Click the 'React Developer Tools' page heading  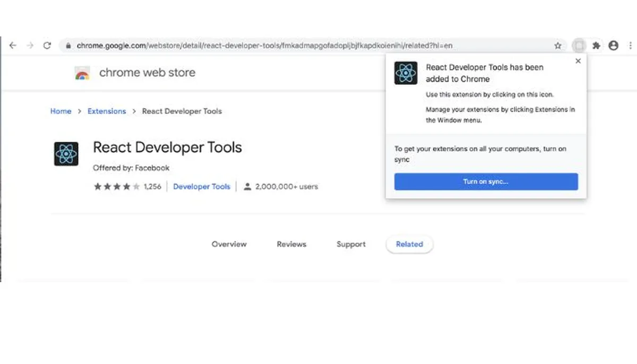(167, 147)
